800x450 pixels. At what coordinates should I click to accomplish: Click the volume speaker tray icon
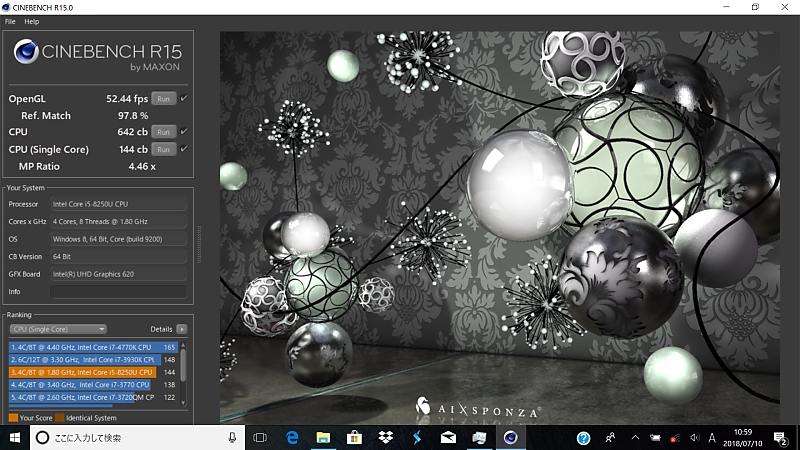coord(694,438)
